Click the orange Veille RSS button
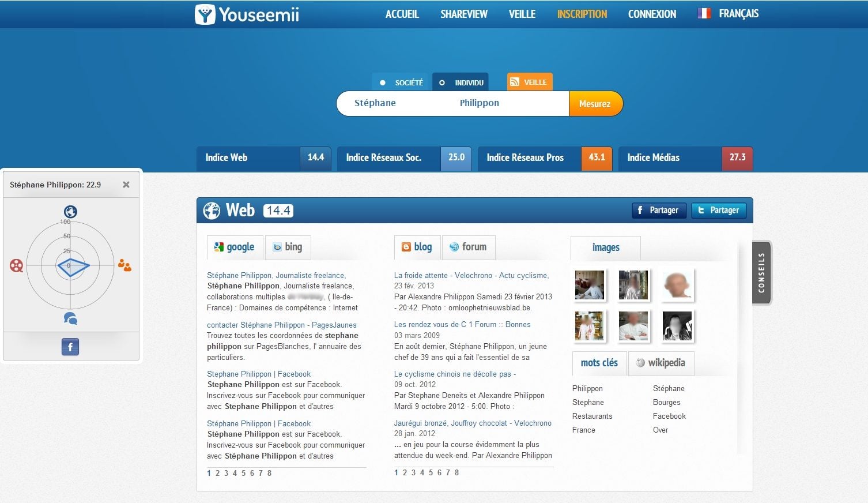868x503 pixels. tap(530, 82)
